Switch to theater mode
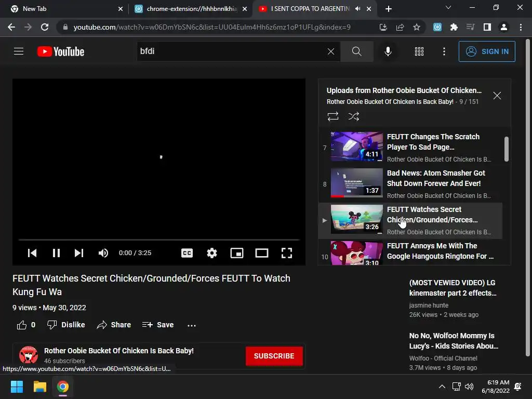 coord(262,253)
